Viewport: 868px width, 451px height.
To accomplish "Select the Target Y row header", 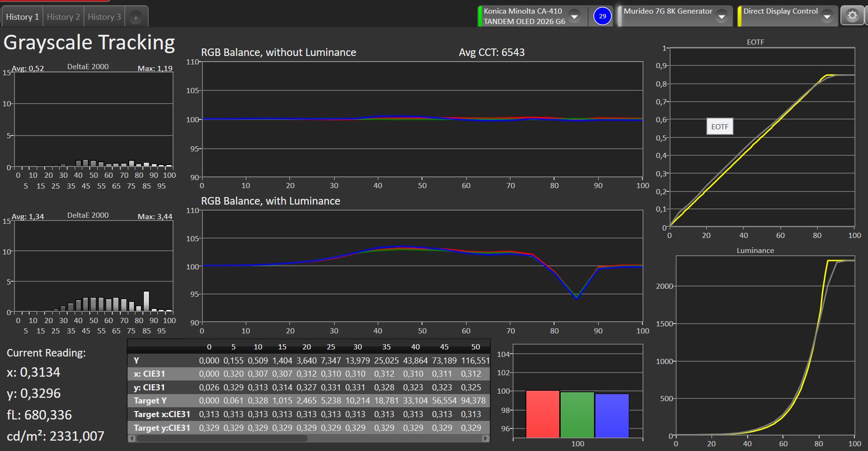I will [x=150, y=401].
